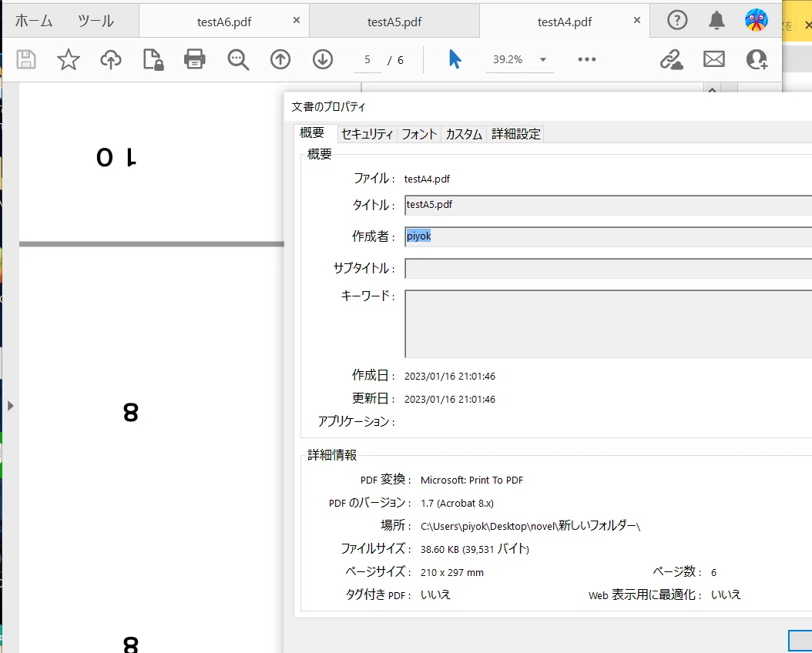
Task: Collapse panel with up chevron
Action: 712,89
